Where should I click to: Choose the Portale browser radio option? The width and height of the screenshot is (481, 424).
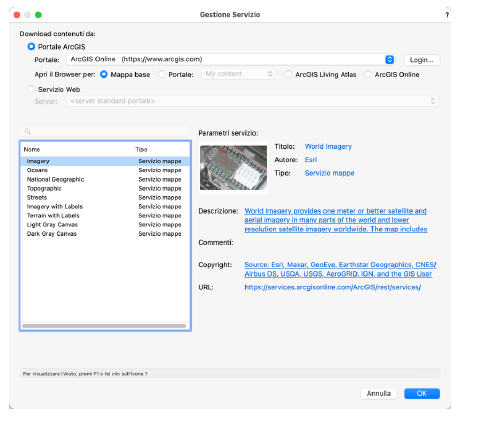coord(161,74)
